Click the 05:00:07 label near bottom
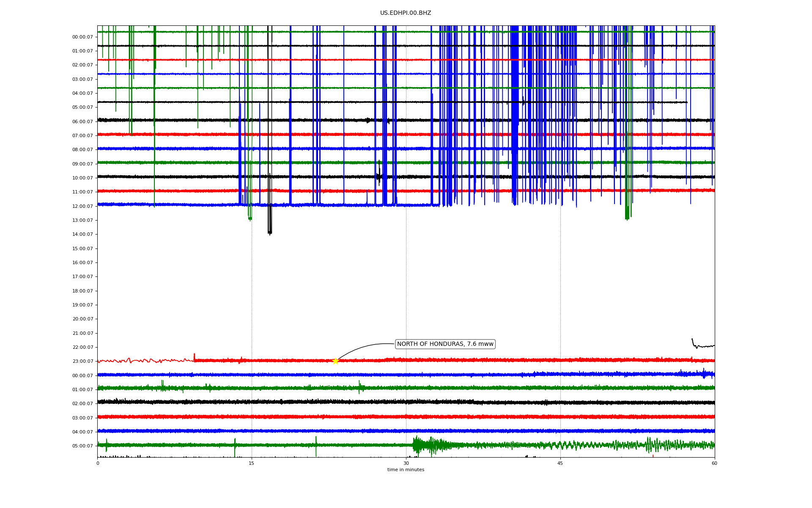Viewport: 812px width, 508px height. coord(82,446)
